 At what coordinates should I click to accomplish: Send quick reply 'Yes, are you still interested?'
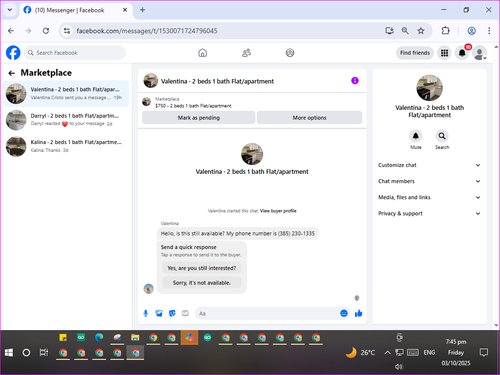[x=202, y=268]
